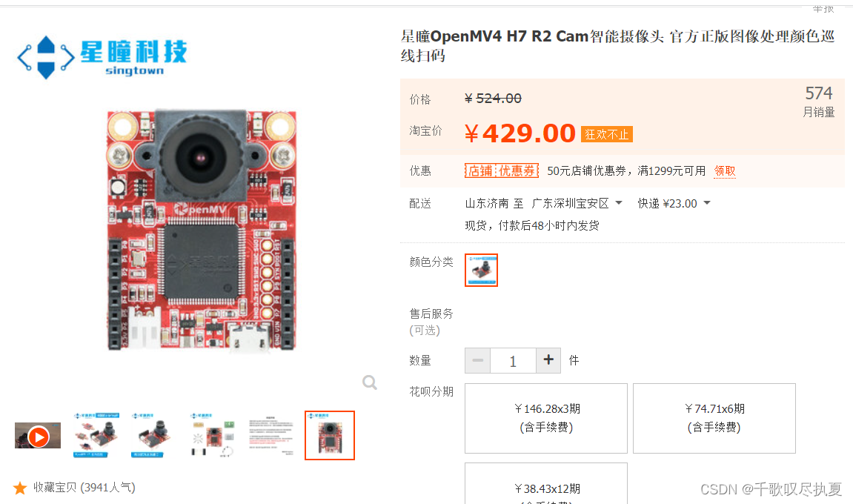Select the product color option swatch
Image resolution: width=853 pixels, height=504 pixels.
[482, 270]
